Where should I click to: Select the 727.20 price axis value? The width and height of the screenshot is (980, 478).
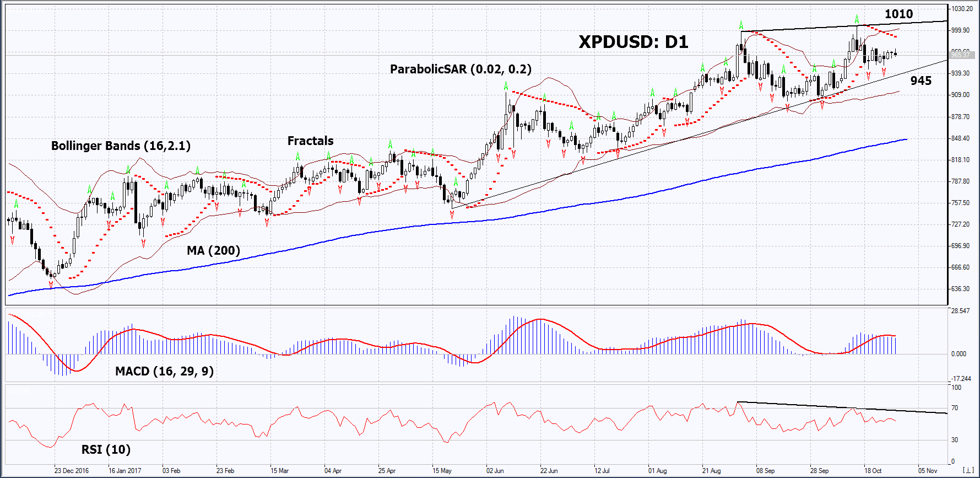(960, 224)
